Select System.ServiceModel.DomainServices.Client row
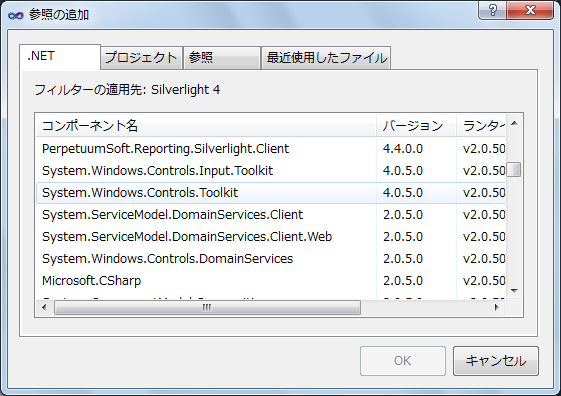 pyautogui.click(x=271, y=215)
